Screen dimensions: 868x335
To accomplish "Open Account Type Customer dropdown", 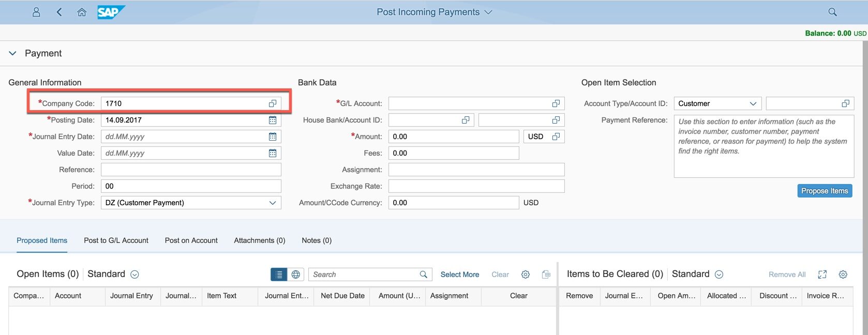I will click(753, 103).
